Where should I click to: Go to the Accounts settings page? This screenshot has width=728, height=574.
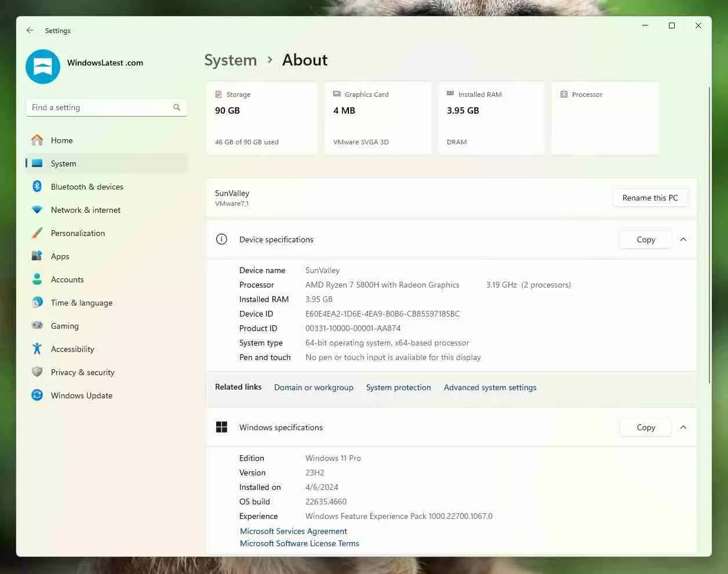point(67,279)
